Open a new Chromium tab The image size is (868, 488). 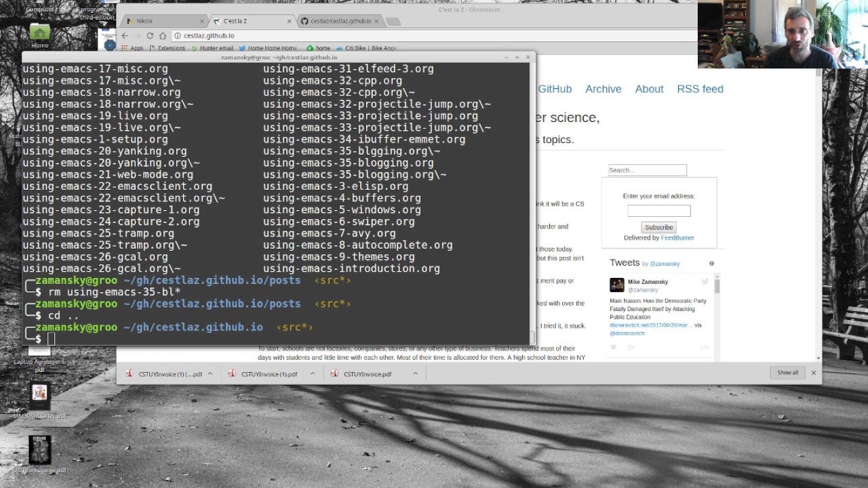click(x=393, y=22)
